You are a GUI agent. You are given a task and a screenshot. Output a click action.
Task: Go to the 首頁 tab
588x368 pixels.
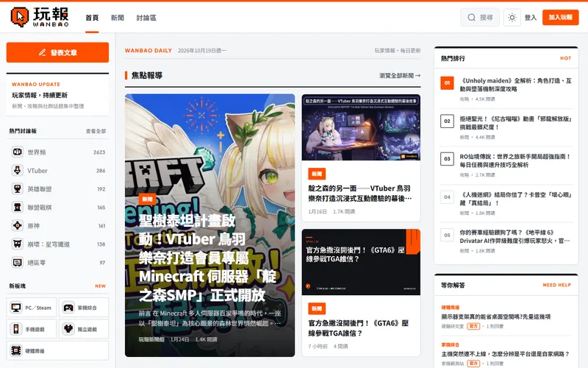coord(92,18)
